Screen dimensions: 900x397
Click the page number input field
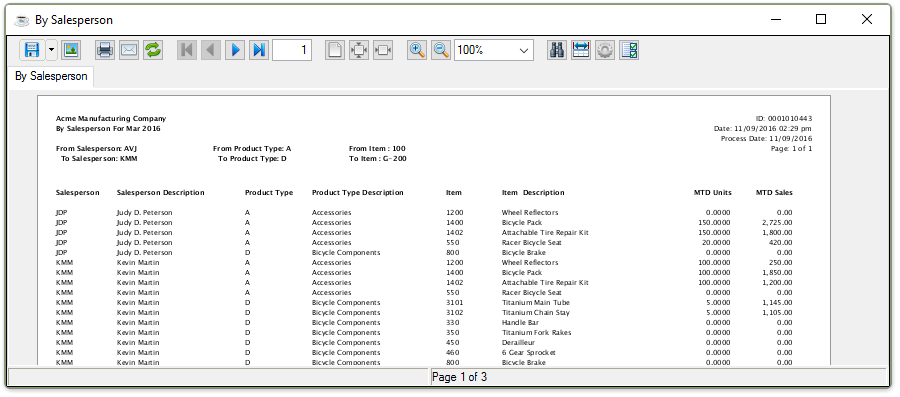(x=292, y=50)
